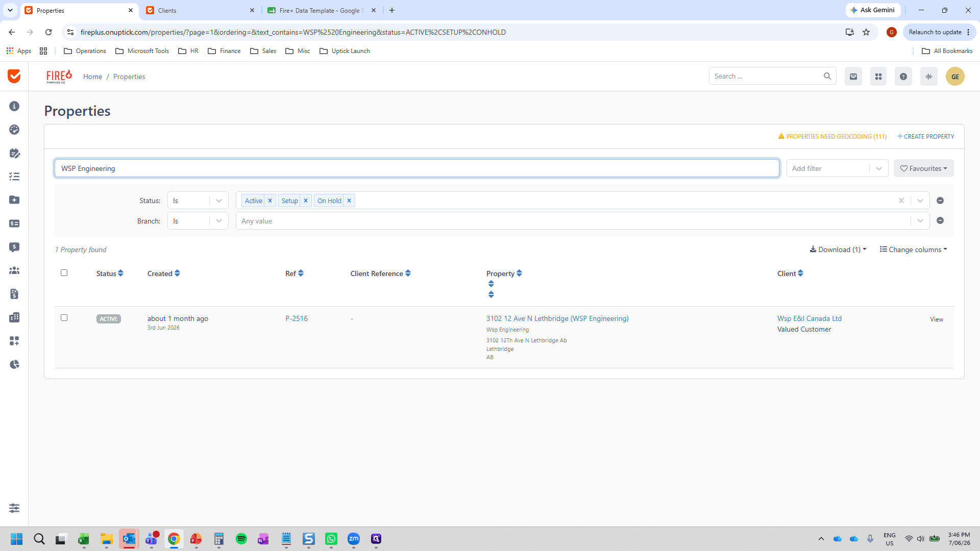The width and height of the screenshot is (980, 551).
Task: Open the apps grid icon in header
Action: (x=878, y=77)
